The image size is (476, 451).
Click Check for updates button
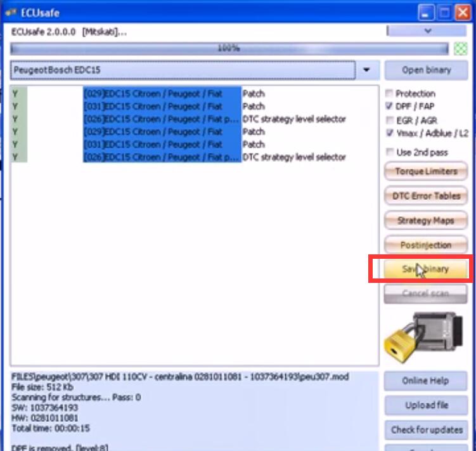[x=426, y=429]
